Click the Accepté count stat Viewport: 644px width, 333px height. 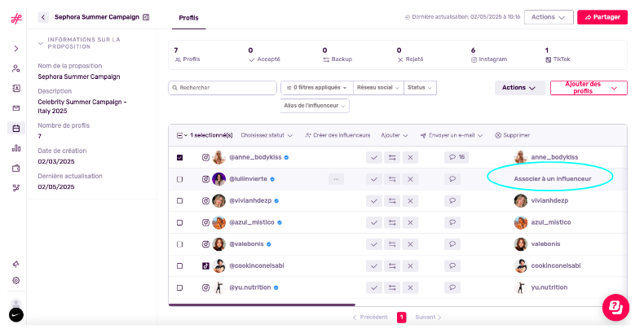(264, 55)
